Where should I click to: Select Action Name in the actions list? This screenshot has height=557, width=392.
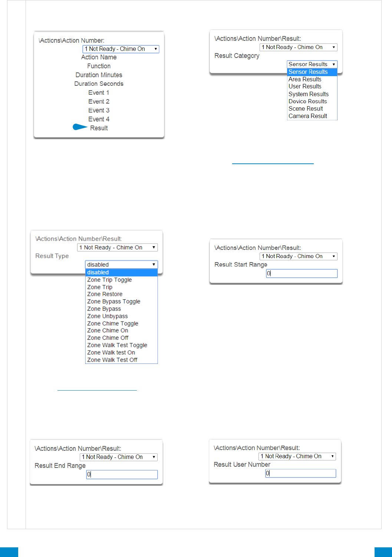coord(99,57)
